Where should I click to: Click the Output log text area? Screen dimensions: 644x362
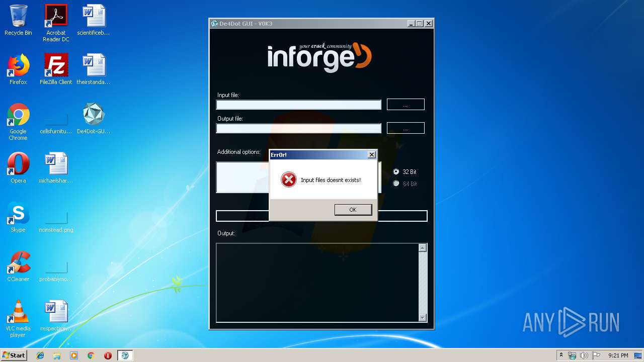coord(317,283)
